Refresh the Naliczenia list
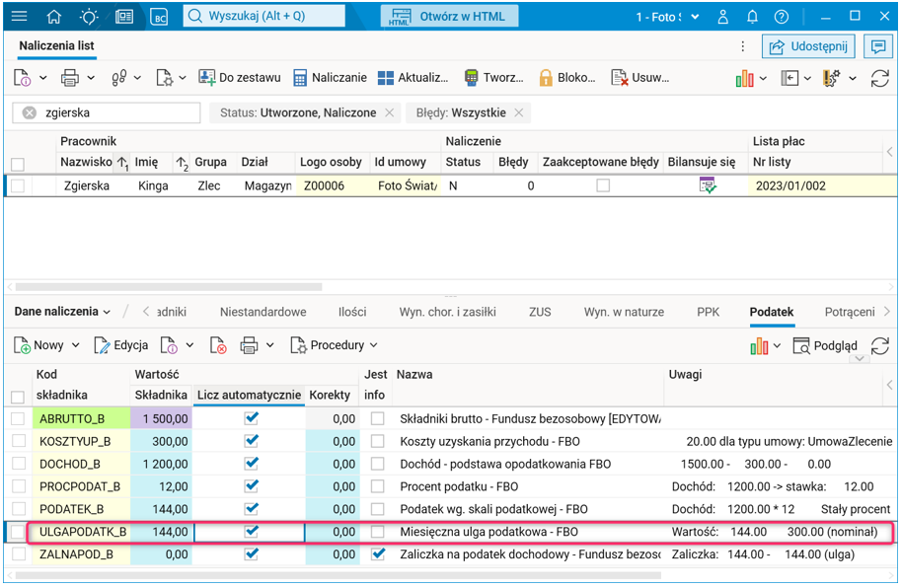902x588 pixels. [x=880, y=78]
